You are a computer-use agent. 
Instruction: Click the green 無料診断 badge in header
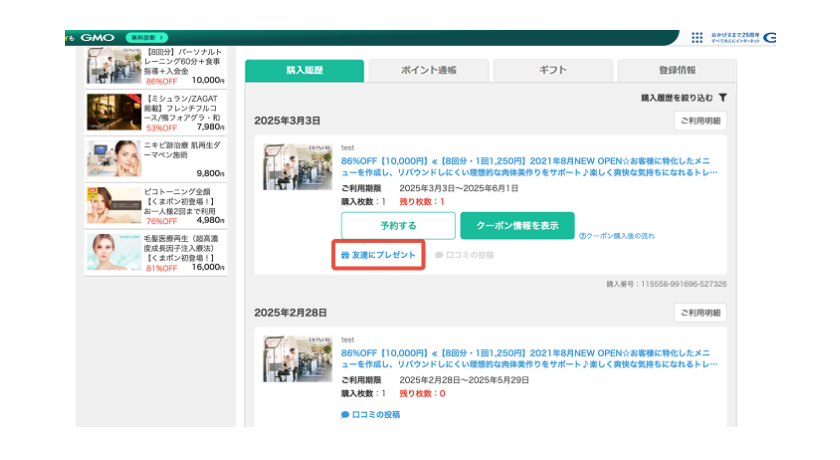click(x=147, y=37)
